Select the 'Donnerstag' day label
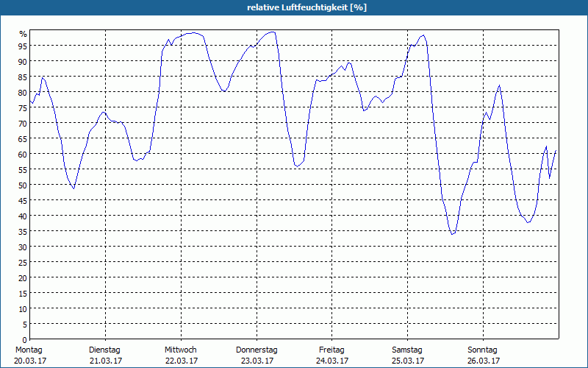 pyautogui.click(x=257, y=350)
